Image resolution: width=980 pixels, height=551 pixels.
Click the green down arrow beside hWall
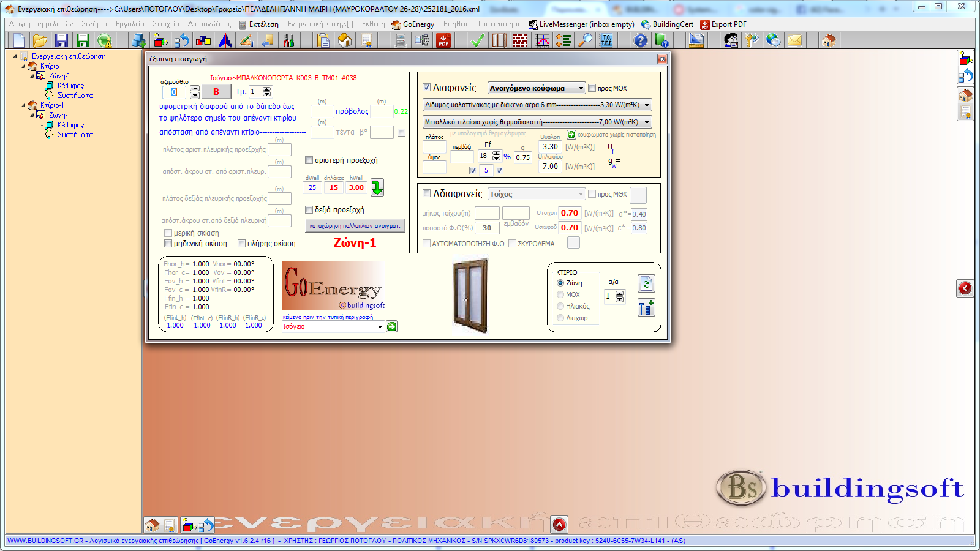click(x=377, y=187)
